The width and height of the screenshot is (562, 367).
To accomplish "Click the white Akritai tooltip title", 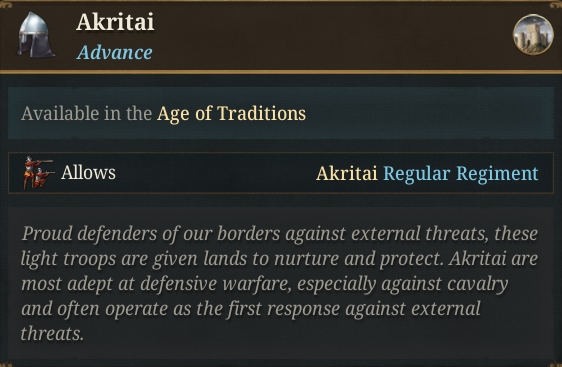I will [115, 22].
